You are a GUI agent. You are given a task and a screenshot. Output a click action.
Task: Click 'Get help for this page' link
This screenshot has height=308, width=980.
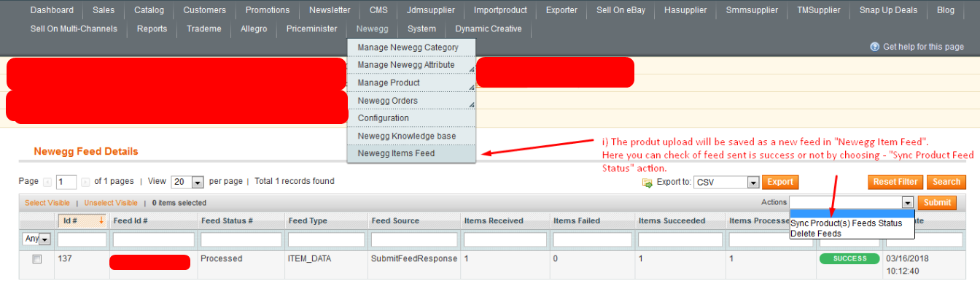click(923, 47)
